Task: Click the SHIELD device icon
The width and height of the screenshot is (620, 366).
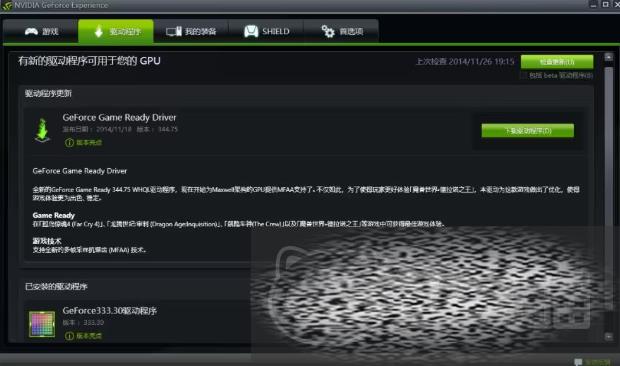Action: [x=251, y=31]
